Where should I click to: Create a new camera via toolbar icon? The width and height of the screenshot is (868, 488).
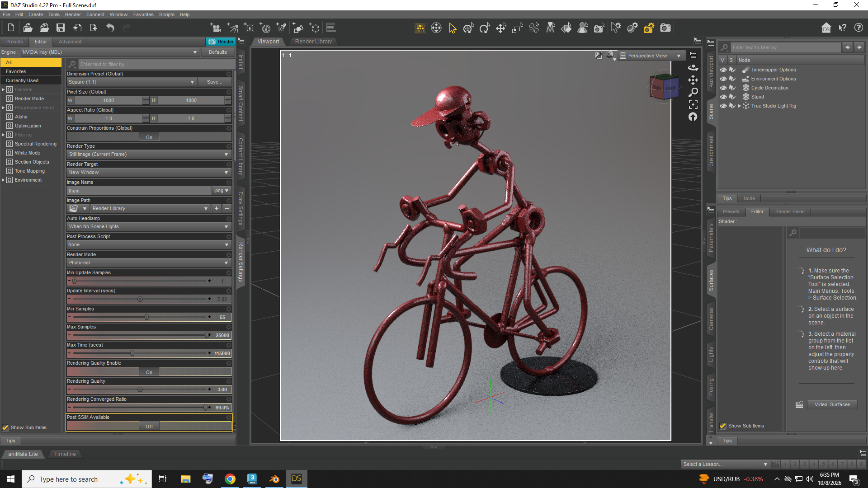[216, 28]
